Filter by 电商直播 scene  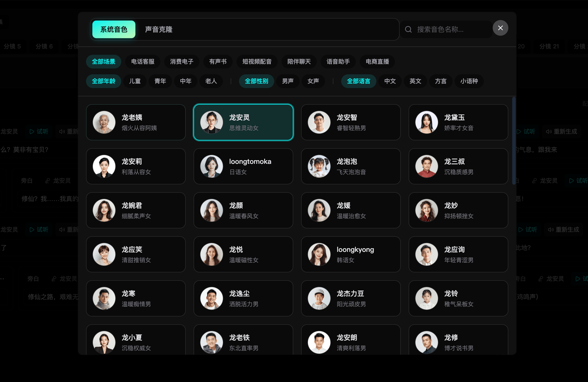pyautogui.click(x=377, y=62)
